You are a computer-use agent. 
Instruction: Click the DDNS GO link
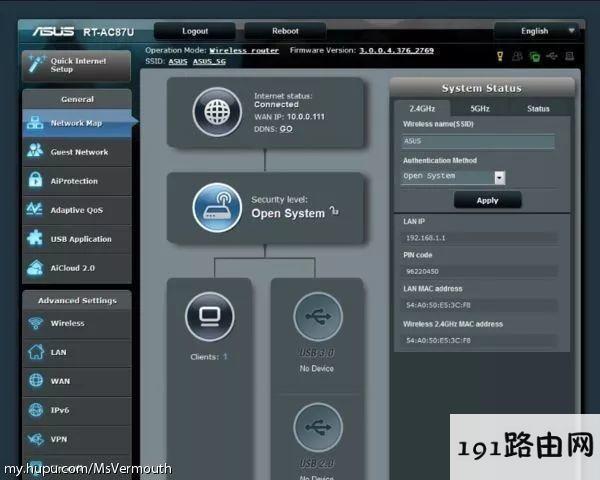click(286, 129)
